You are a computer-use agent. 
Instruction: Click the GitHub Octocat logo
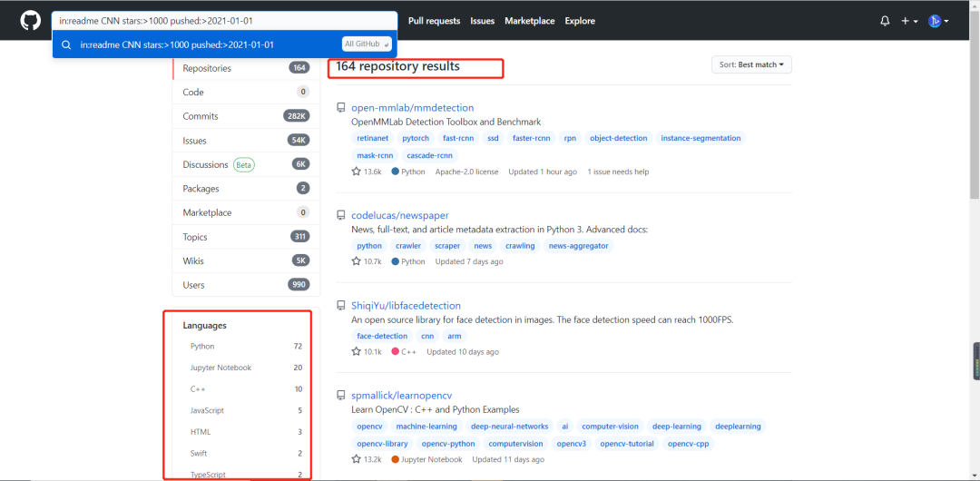(30, 21)
